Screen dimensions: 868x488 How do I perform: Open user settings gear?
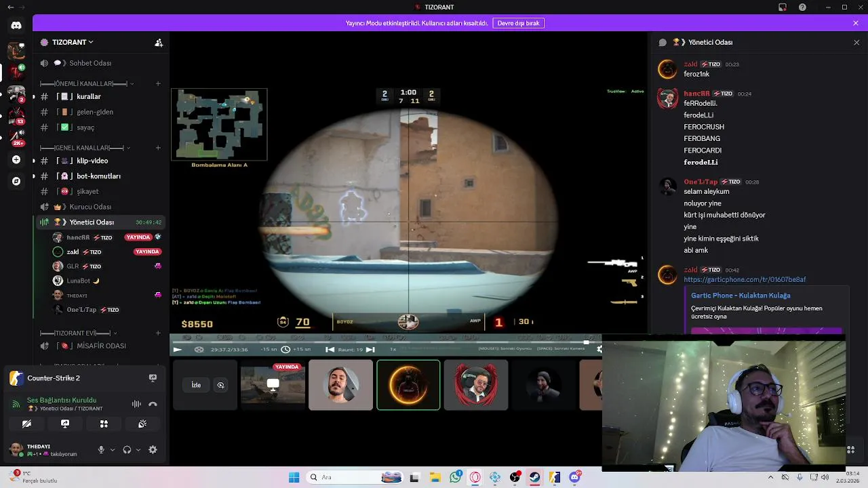pyautogui.click(x=153, y=449)
